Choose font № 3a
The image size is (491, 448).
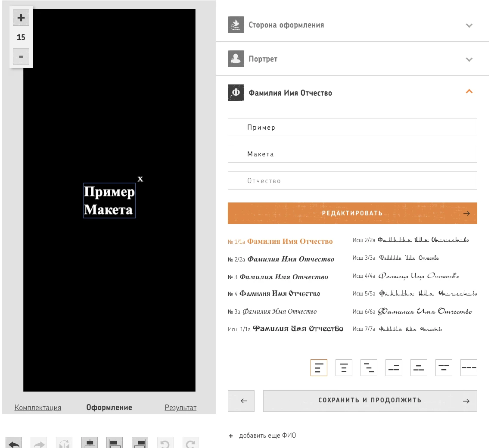pos(273,312)
